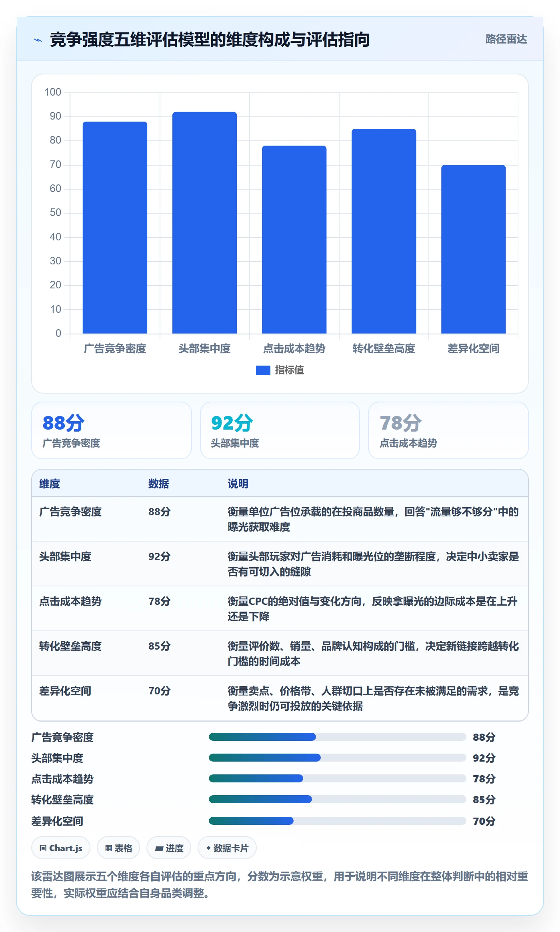560x932 pixels.
Task: Select the Chart.js tag chip
Action: tap(61, 848)
